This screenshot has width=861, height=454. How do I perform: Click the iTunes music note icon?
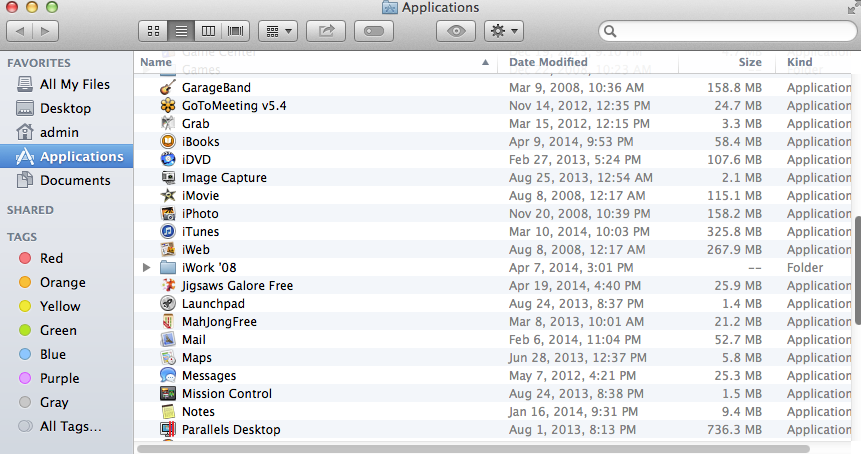[167, 232]
